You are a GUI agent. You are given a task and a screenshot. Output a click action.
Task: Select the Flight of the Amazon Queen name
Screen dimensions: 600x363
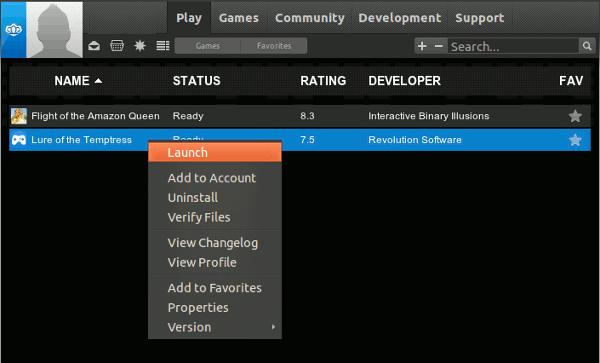[95, 116]
